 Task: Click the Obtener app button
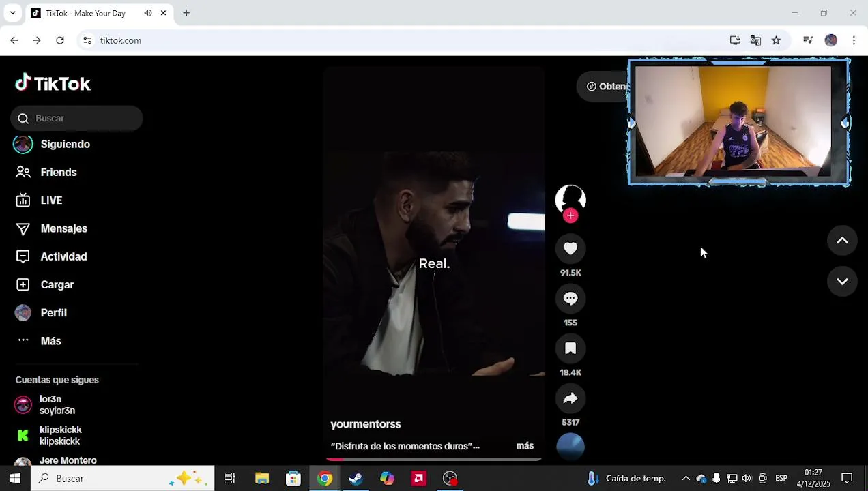coord(603,87)
